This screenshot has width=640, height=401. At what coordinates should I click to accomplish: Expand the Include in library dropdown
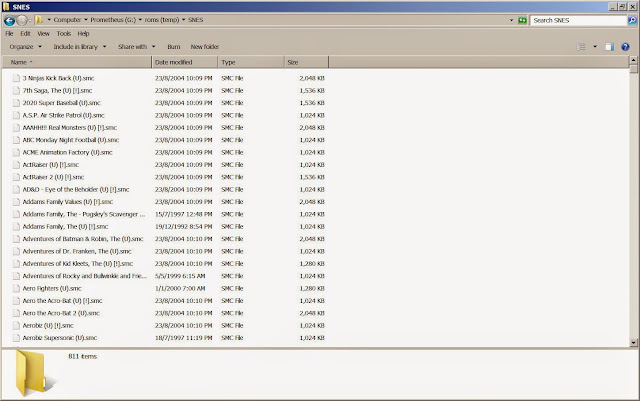(80, 47)
